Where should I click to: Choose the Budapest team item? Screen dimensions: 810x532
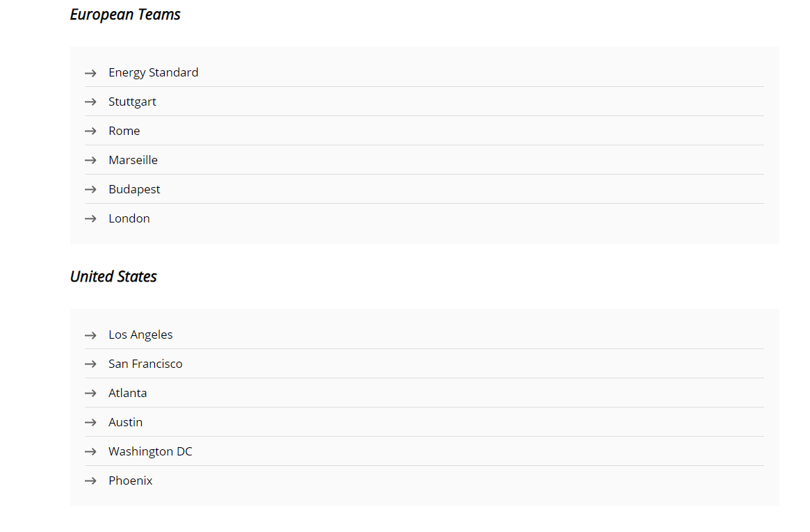134,190
